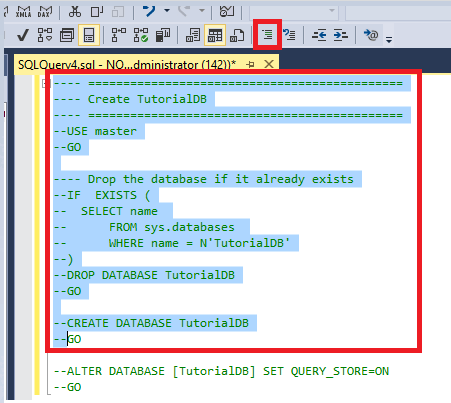Parse the query with the checkmark icon
The height and width of the screenshot is (403, 451).
click(x=23, y=35)
